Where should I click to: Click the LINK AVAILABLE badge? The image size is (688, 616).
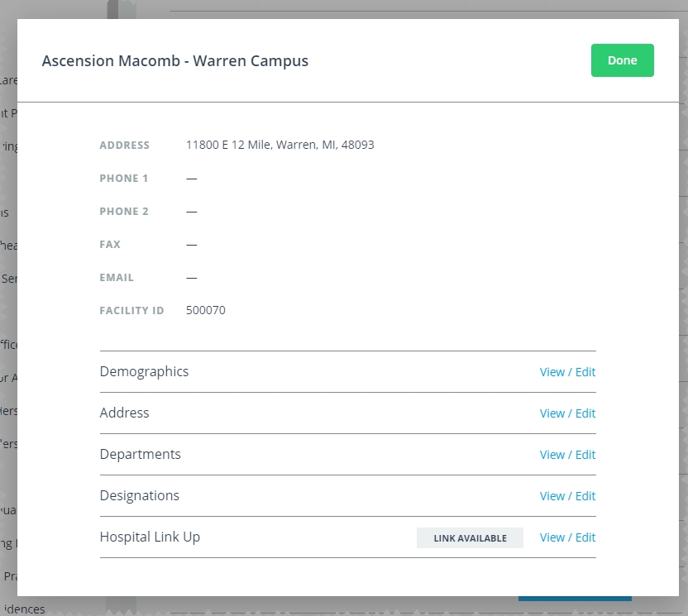click(470, 538)
